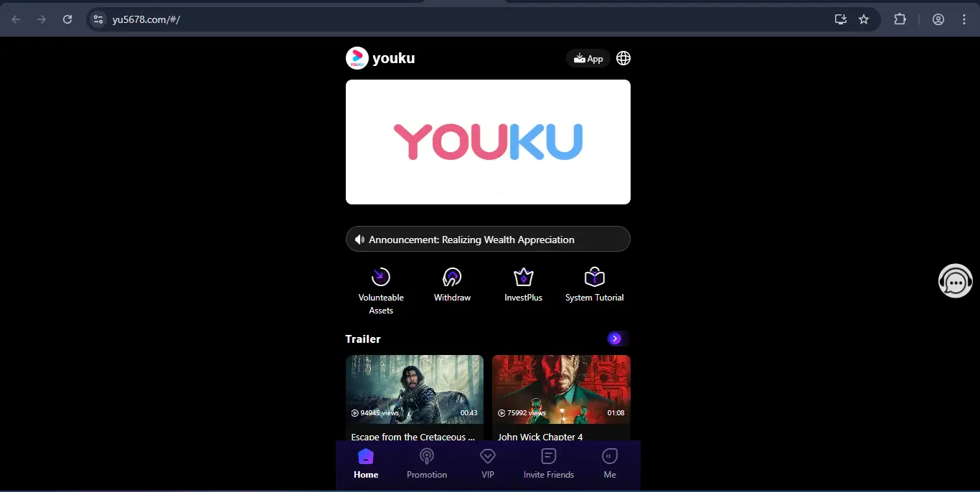
Task: Go to the Invite Friends tab
Action: click(x=549, y=464)
